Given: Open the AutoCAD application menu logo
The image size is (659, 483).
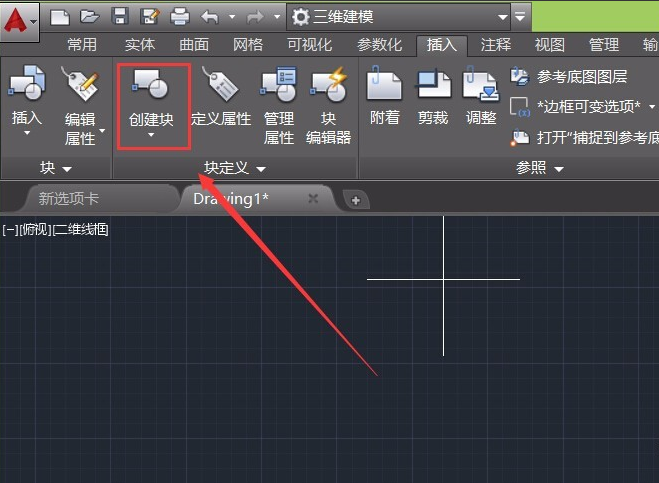Looking at the screenshot, I should click(x=17, y=18).
